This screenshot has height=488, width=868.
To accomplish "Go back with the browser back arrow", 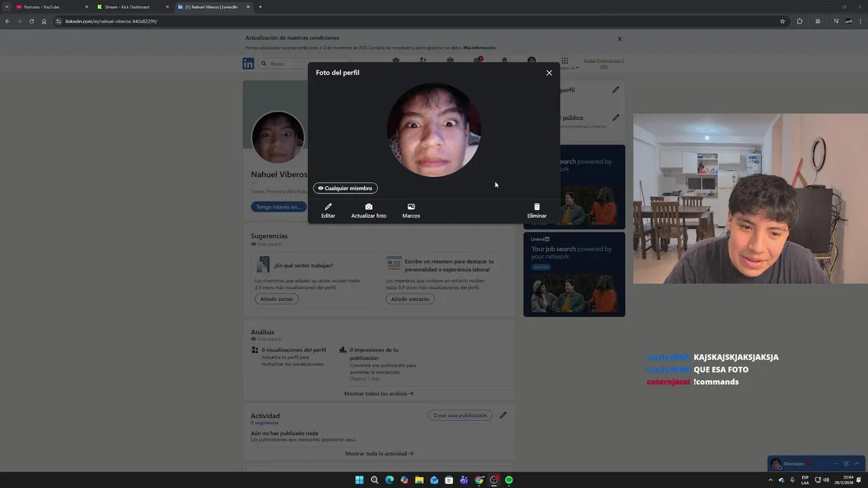I will 7,21.
